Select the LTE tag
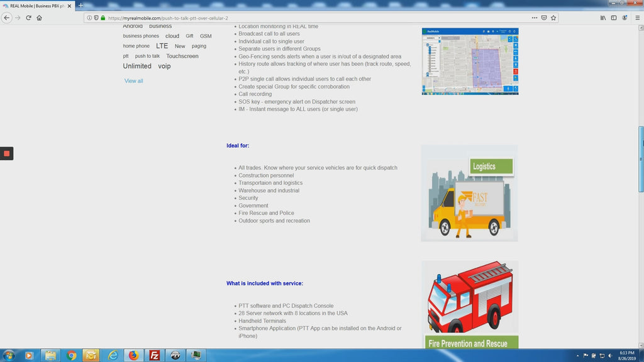This screenshot has height=362, width=644. tap(162, 46)
